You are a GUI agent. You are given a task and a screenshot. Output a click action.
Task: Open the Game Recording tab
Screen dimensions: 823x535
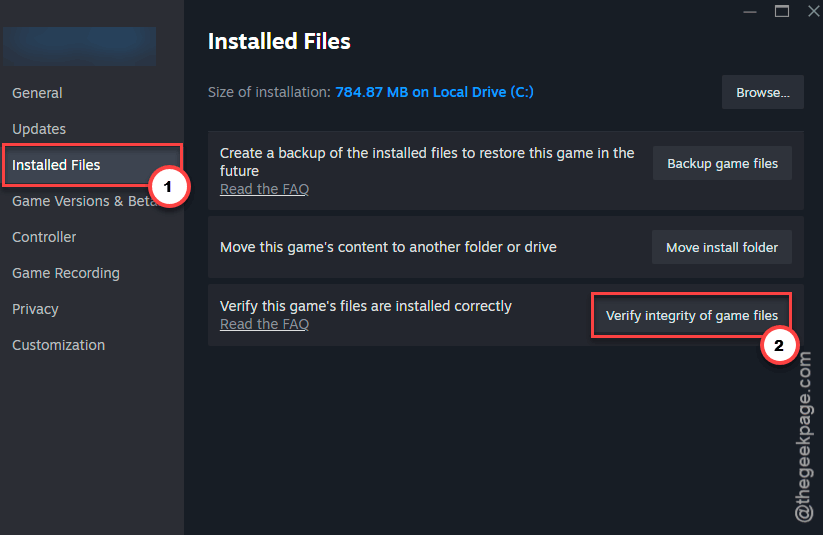(66, 273)
